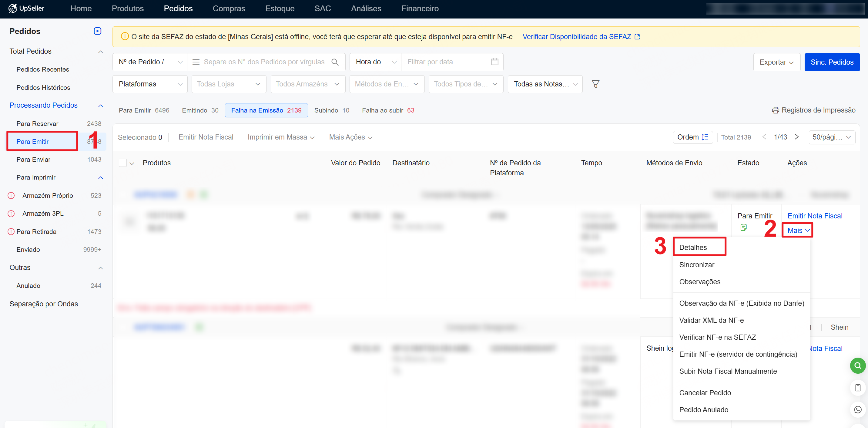Collapse the Processando Pedidos section
868x428 pixels.
click(100, 106)
